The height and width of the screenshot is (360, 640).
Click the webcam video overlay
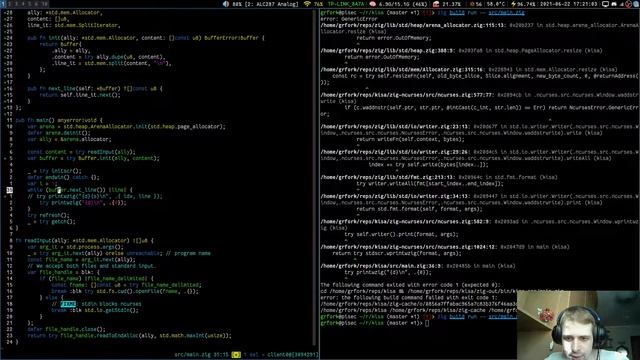(578, 325)
